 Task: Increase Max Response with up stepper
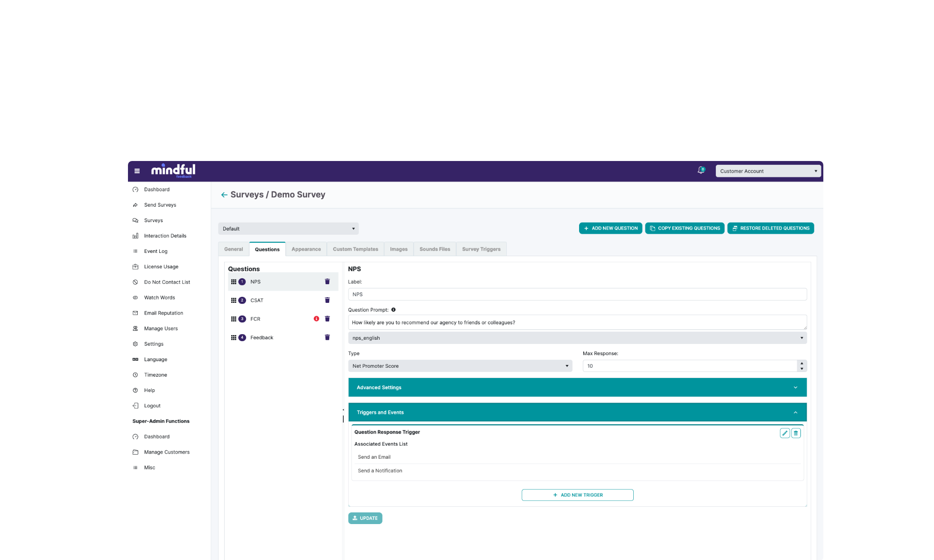(802, 363)
